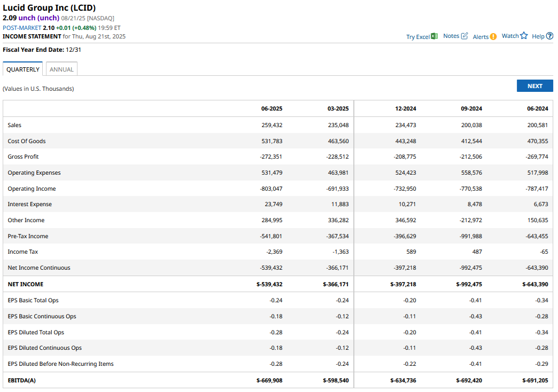Viewport: 558px width, 392px height.
Task: Click Sales value 200,038
Action: tap(471, 125)
